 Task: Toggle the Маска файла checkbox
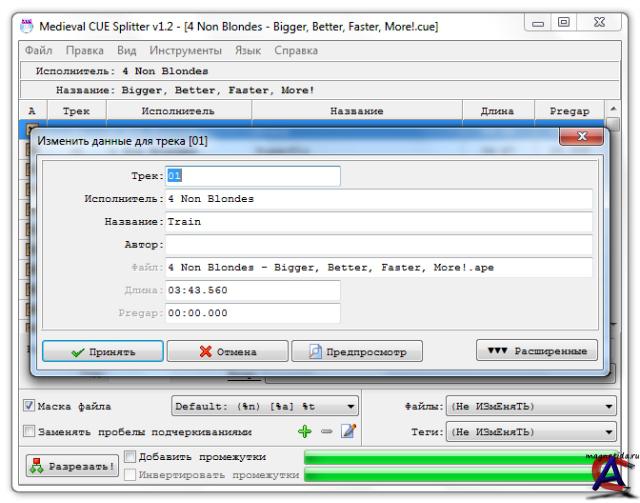click(28, 407)
